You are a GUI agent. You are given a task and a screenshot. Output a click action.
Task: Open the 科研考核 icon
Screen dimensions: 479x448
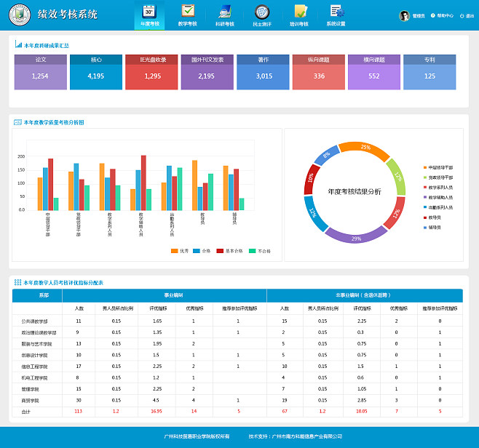point(225,12)
